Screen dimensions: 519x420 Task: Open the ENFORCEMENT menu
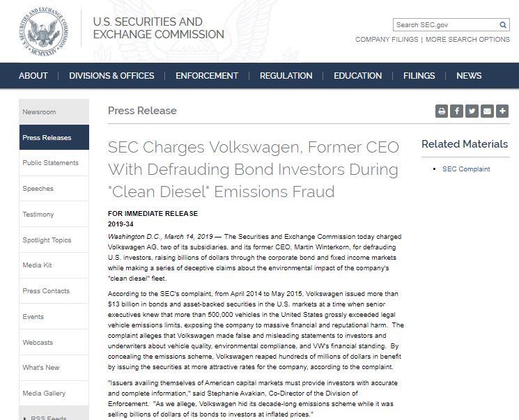point(207,76)
